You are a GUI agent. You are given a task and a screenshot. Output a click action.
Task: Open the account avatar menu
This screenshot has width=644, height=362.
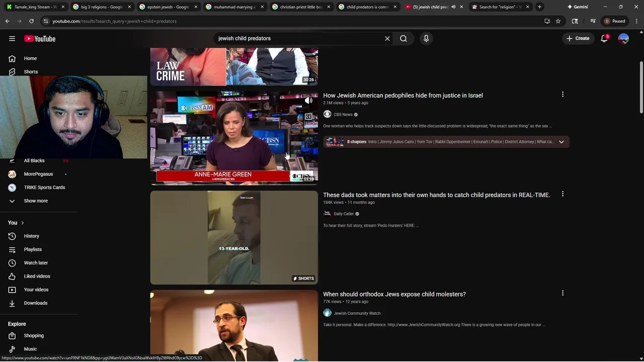(623, 38)
